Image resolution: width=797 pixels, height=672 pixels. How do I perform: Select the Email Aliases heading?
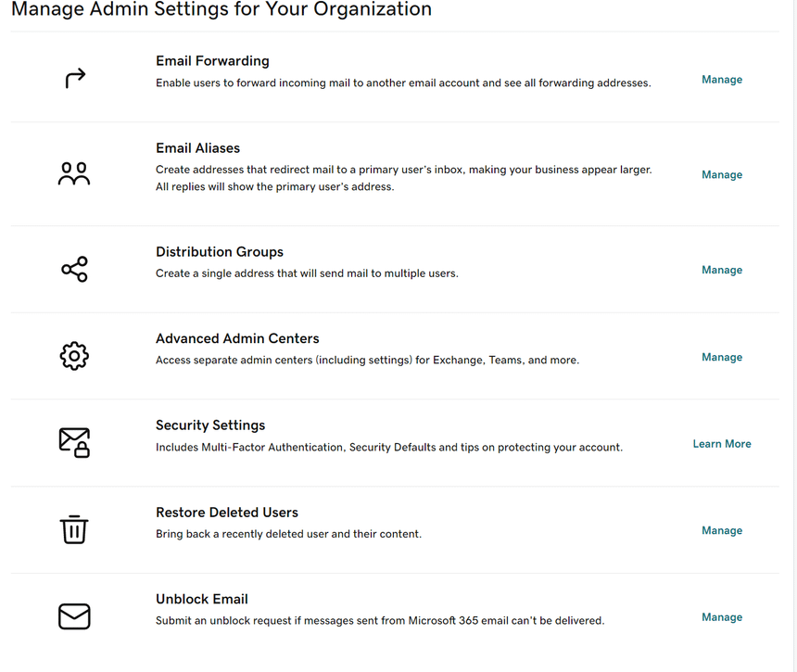197,148
